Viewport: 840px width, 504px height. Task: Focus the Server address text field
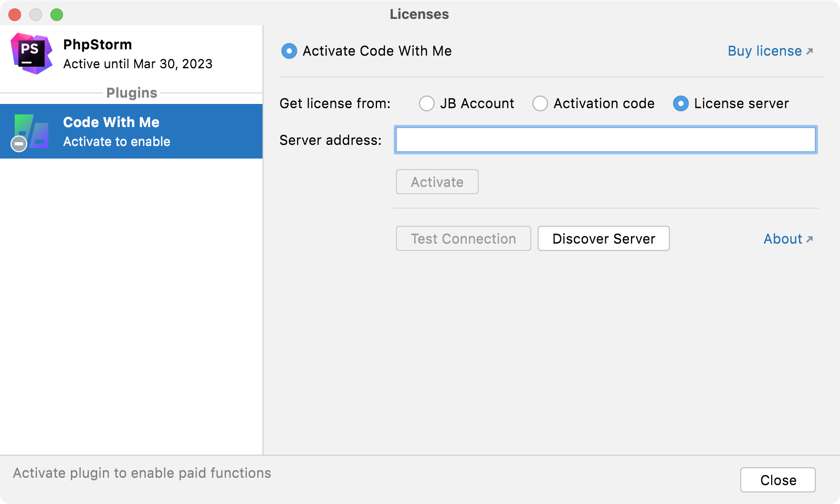pos(605,140)
